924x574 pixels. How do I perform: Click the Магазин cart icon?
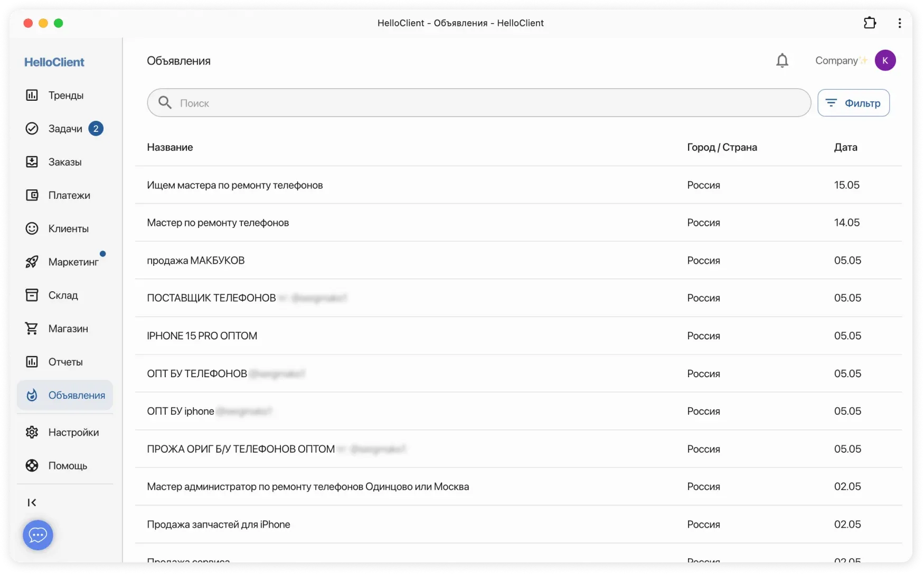pyautogui.click(x=32, y=328)
